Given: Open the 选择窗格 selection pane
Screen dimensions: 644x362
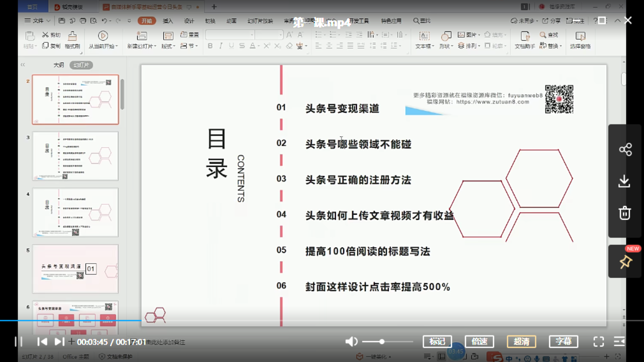Looking at the screenshot, I should coord(580,40).
